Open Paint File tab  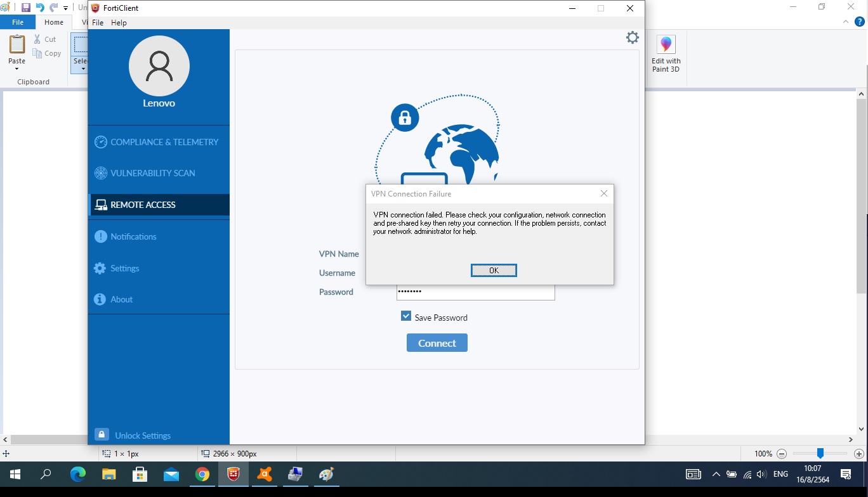pyautogui.click(x=18, y=22)
